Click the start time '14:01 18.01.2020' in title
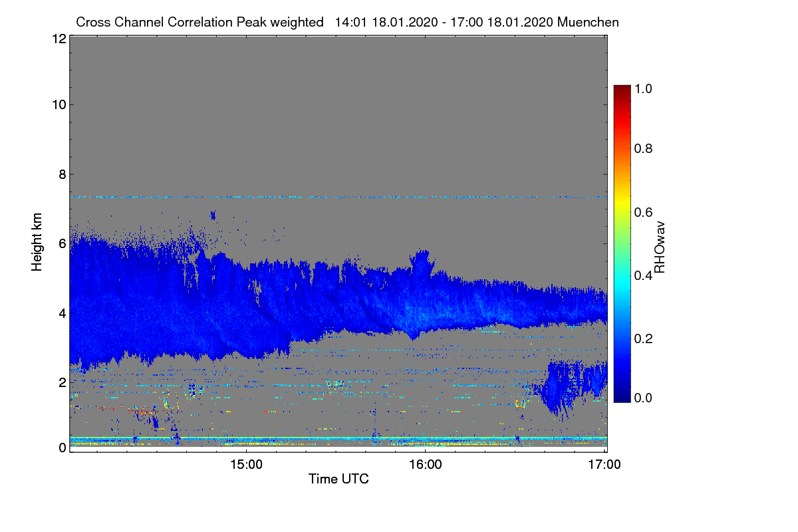This screenshot has height=532, width=798. pos(386,22)
